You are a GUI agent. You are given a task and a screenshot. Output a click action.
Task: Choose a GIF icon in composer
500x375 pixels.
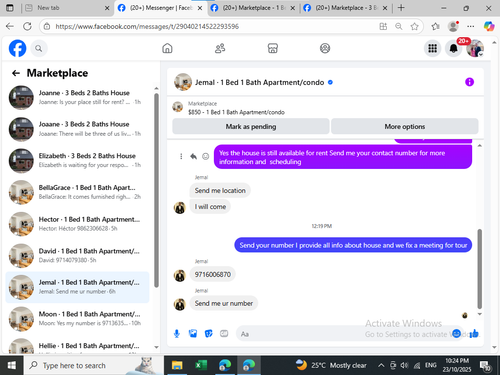(224, 334)
